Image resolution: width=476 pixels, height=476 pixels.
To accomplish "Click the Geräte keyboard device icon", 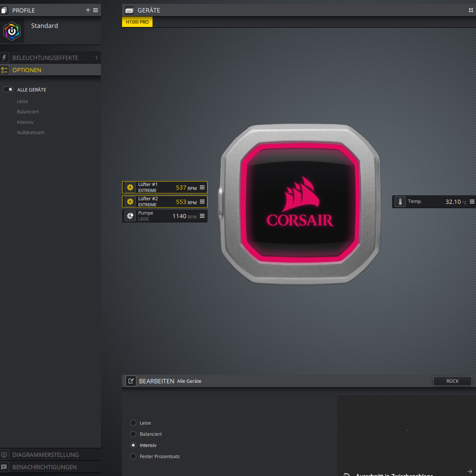I will tap(129, 10).
